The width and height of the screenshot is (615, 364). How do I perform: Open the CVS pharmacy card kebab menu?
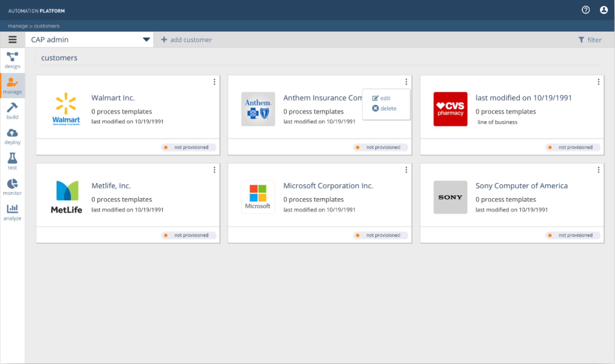pyautogui.click(x=598, y=82)
